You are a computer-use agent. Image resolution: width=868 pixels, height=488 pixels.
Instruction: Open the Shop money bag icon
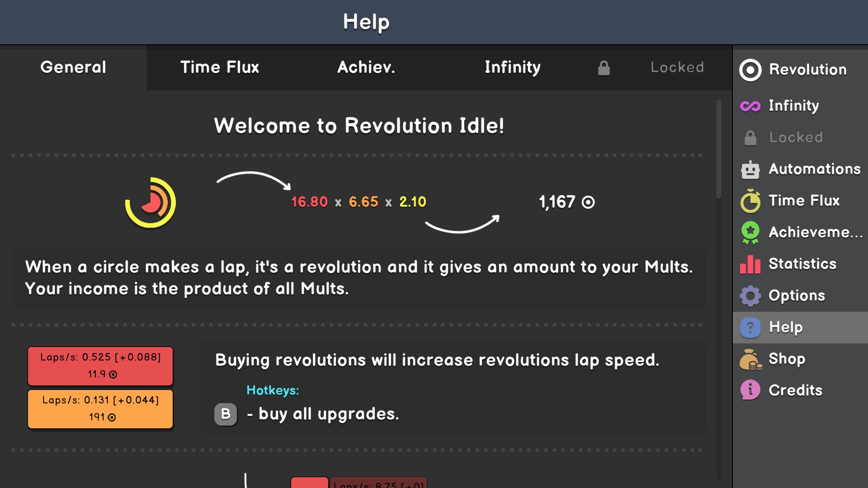coord(750,360)
